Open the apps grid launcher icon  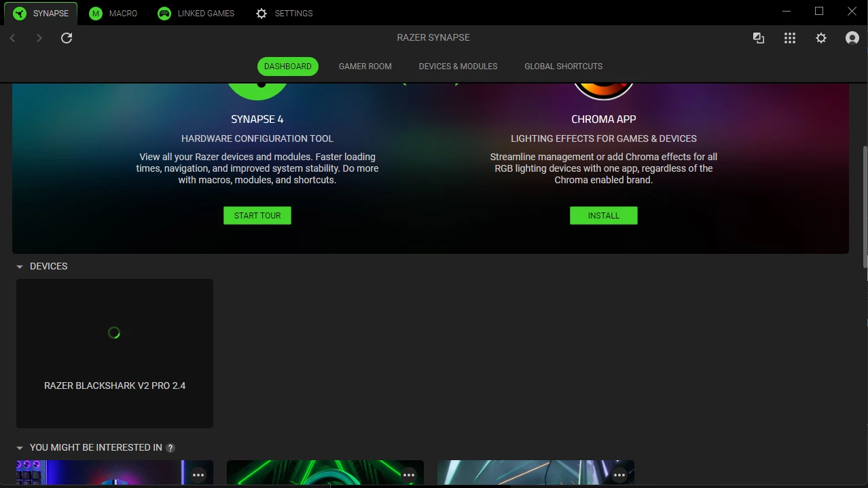[x=790, y=38]
